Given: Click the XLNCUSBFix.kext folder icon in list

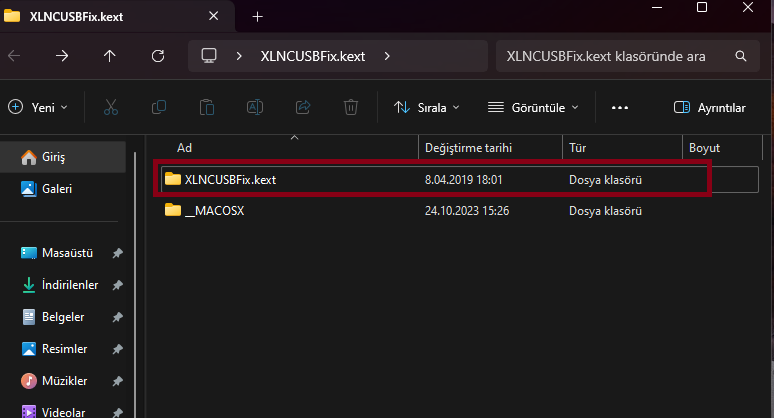Looking at the screenshot, I should (x=173, y=179).
